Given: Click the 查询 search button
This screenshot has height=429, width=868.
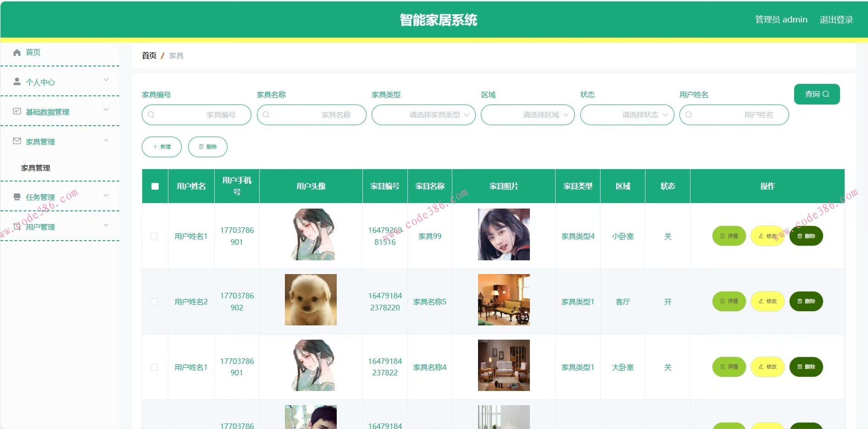Looking at the screenshot, I should 817,94.
